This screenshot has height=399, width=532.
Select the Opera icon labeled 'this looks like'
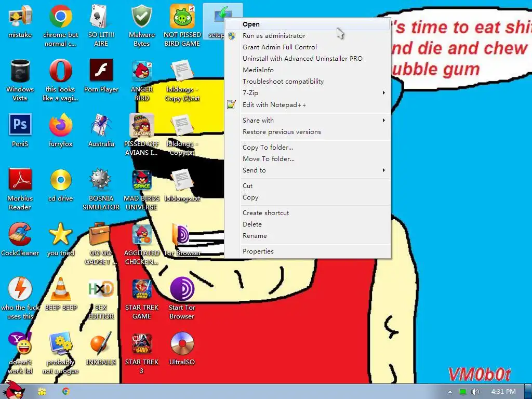[60, 80]
